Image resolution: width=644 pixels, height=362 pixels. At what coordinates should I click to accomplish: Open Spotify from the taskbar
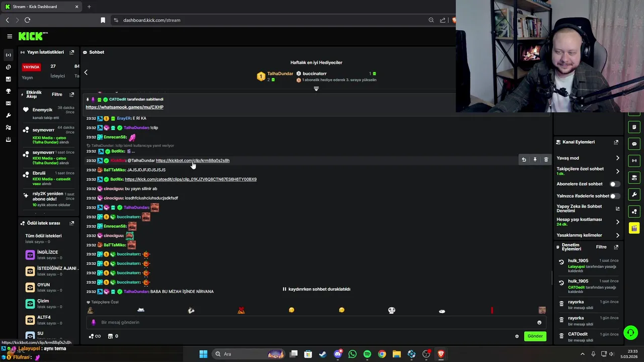[367, 354]
